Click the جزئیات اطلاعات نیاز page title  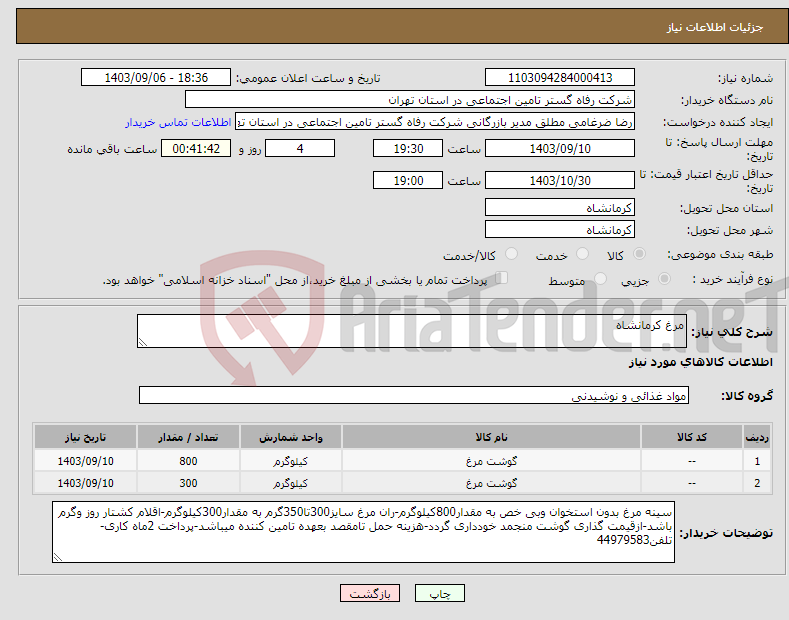[715, 27]
